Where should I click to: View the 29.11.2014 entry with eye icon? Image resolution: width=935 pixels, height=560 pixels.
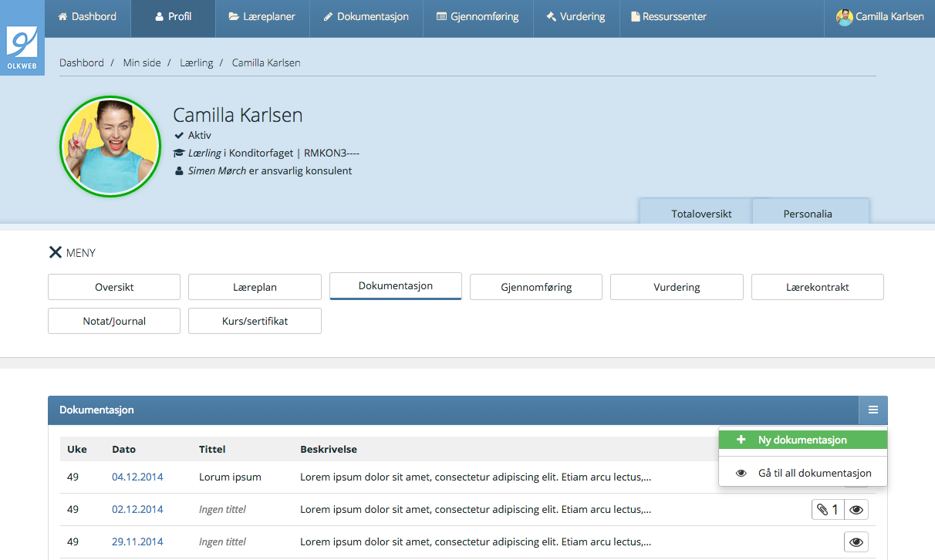click(x=856, y=542)
